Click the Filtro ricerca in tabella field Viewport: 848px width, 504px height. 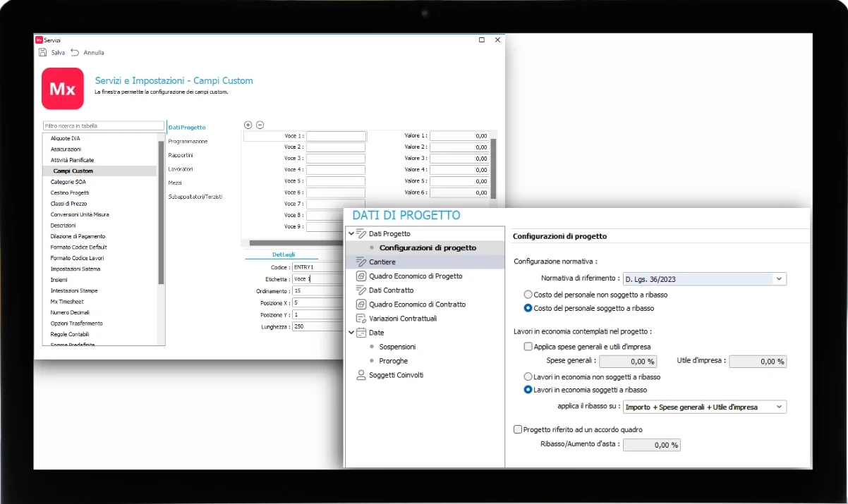pos(104,126)
